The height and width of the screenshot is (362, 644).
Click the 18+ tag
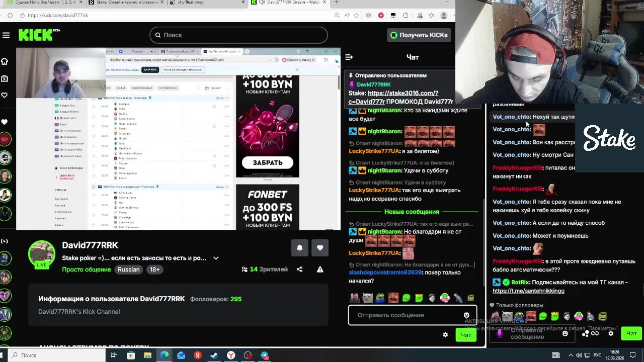[x=154, y=269]
